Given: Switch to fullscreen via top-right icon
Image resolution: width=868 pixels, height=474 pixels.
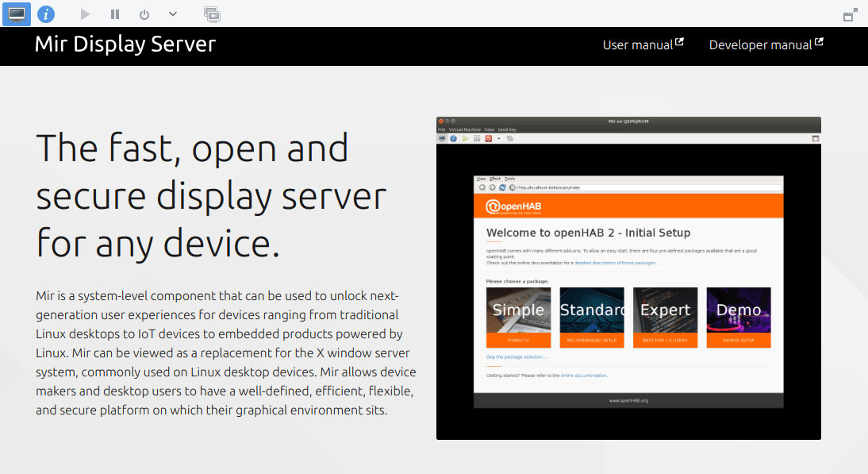Looking at the screenshot, I should [850, 15].
